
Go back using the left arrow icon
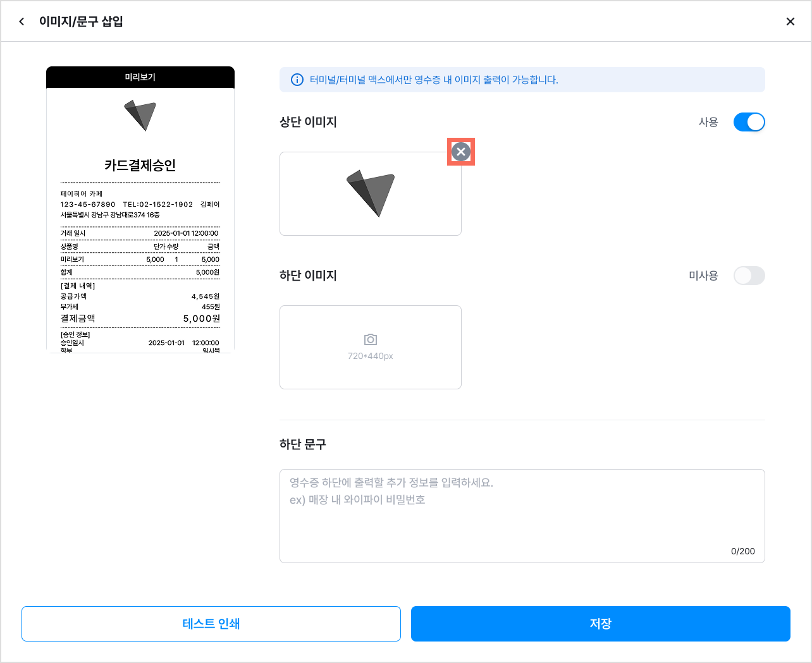click(22, 21)
